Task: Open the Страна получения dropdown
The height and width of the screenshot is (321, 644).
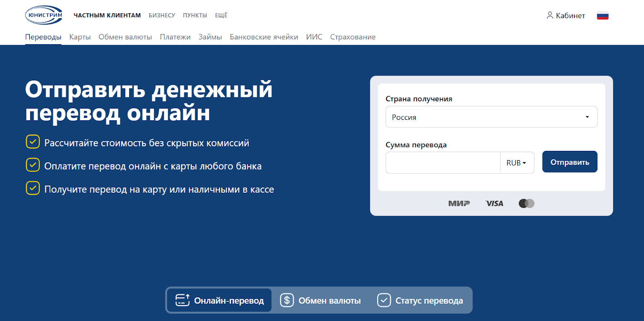Action: 491,117
